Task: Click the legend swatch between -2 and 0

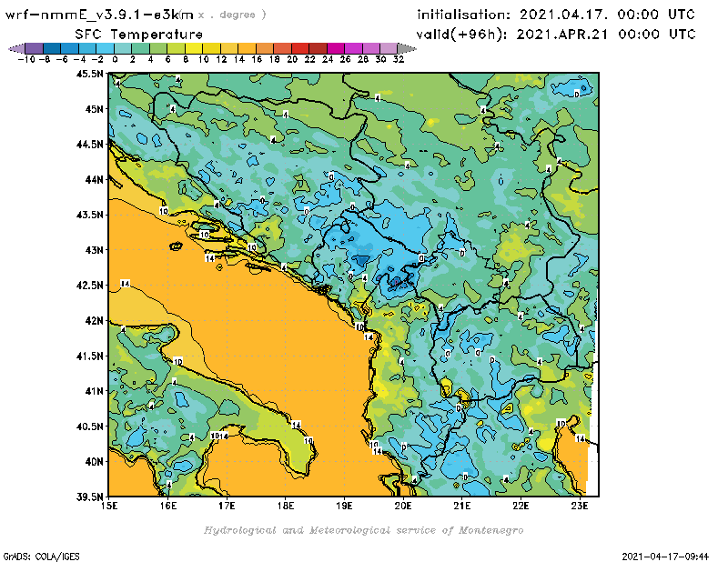Action: coord(106,48)
